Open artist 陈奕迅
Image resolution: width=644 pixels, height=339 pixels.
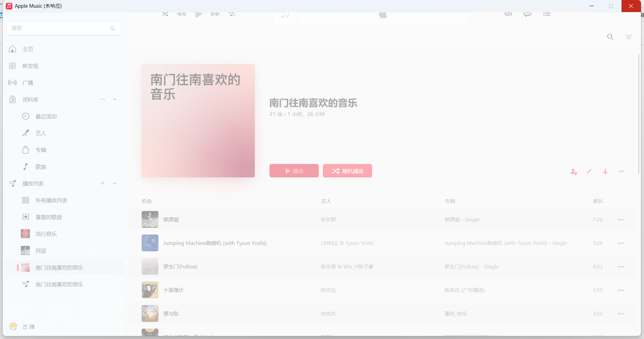(328, 290)
